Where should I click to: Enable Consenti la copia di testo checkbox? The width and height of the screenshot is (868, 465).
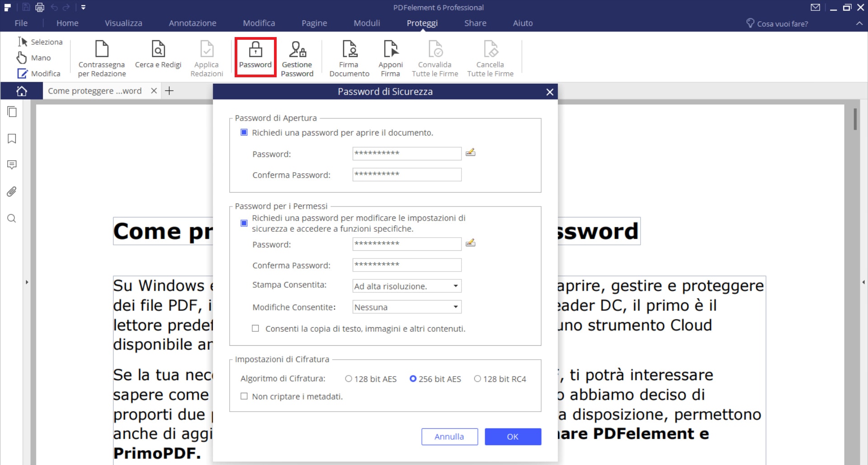pos(256,329)
